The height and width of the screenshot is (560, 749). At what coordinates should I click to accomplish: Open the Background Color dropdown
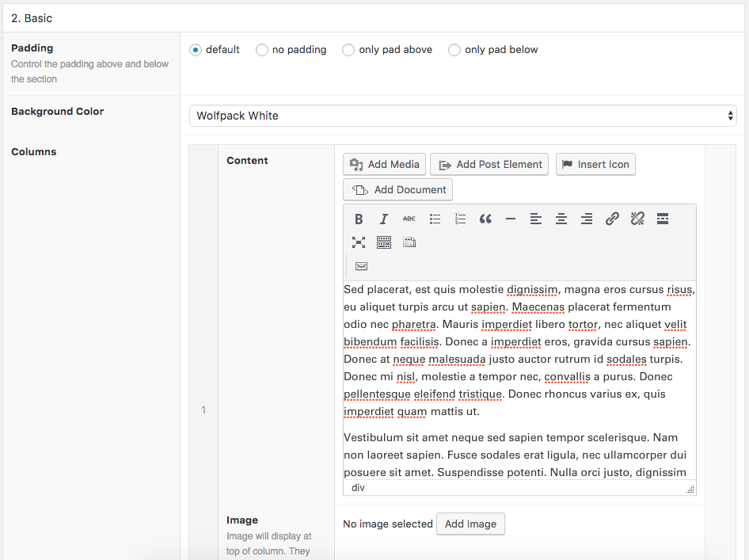(x=463, y=116)
